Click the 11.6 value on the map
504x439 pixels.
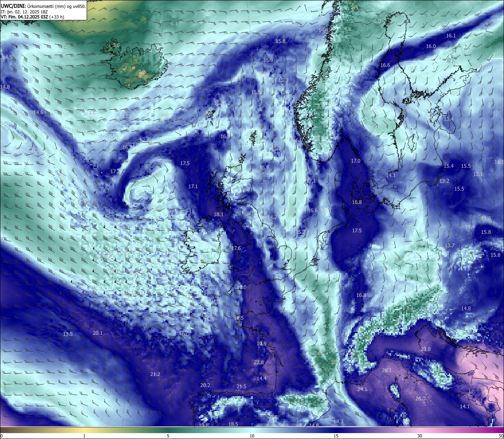(486, 219)
